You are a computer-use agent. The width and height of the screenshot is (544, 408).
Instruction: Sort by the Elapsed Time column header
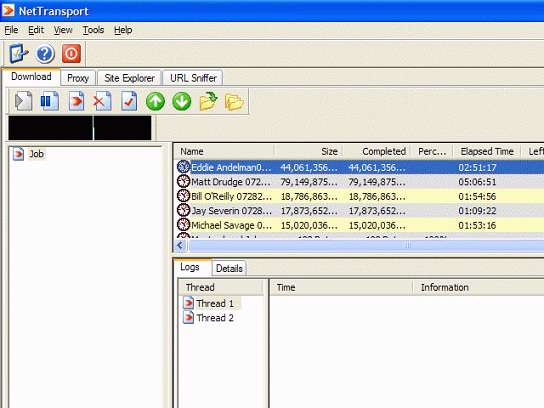coord(487,151)
